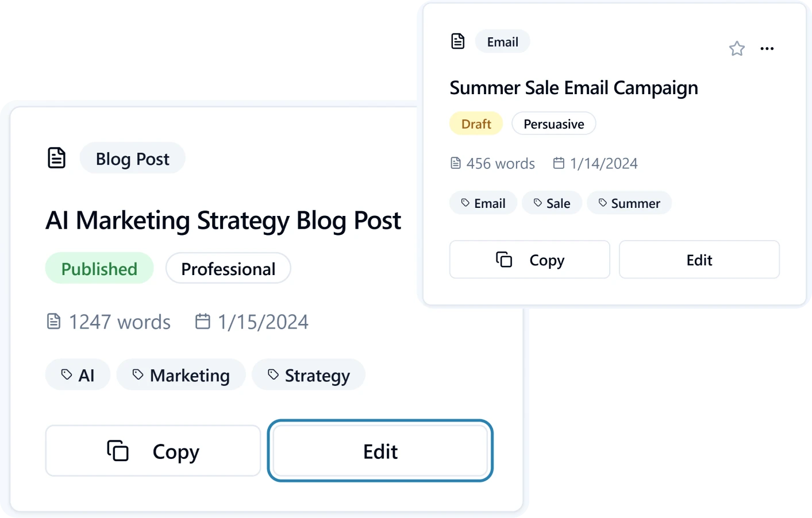Open the ellipsis more options menu
Screen dimensions: 812x518
coord(767,49)
